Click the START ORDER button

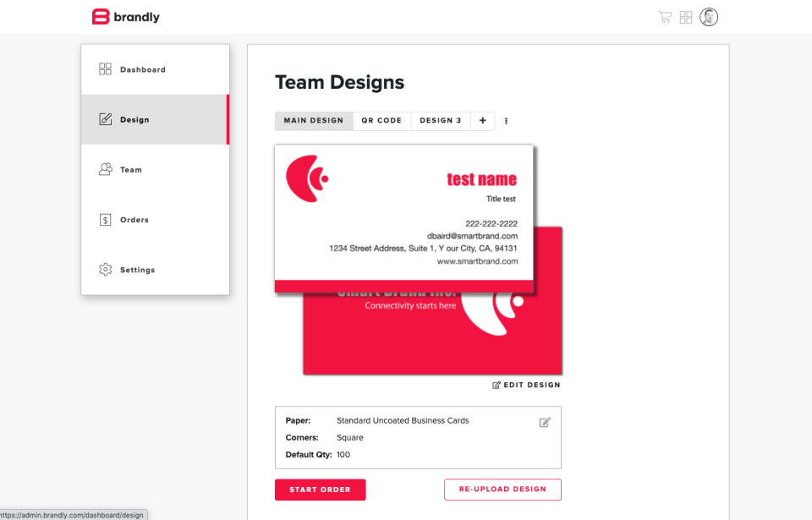[320, 490]
